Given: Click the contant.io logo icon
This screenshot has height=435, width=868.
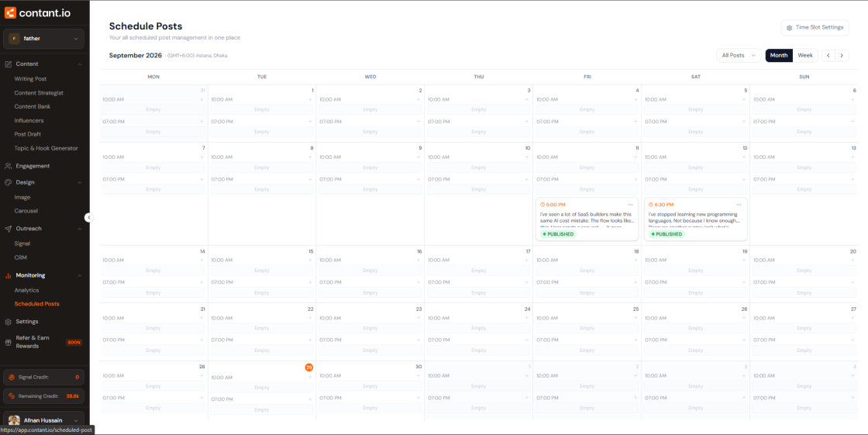Looking at the screenshot, I should [11, 12].
